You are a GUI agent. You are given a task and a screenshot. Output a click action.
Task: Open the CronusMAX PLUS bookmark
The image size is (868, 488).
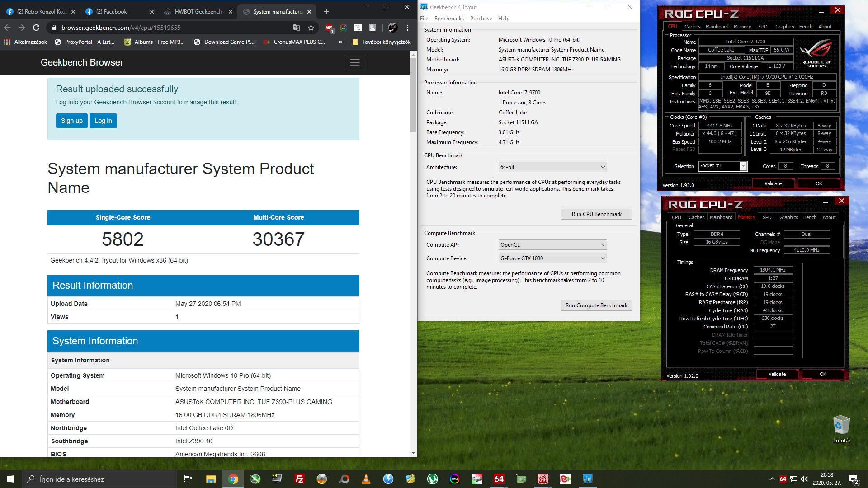pos(294,42)
